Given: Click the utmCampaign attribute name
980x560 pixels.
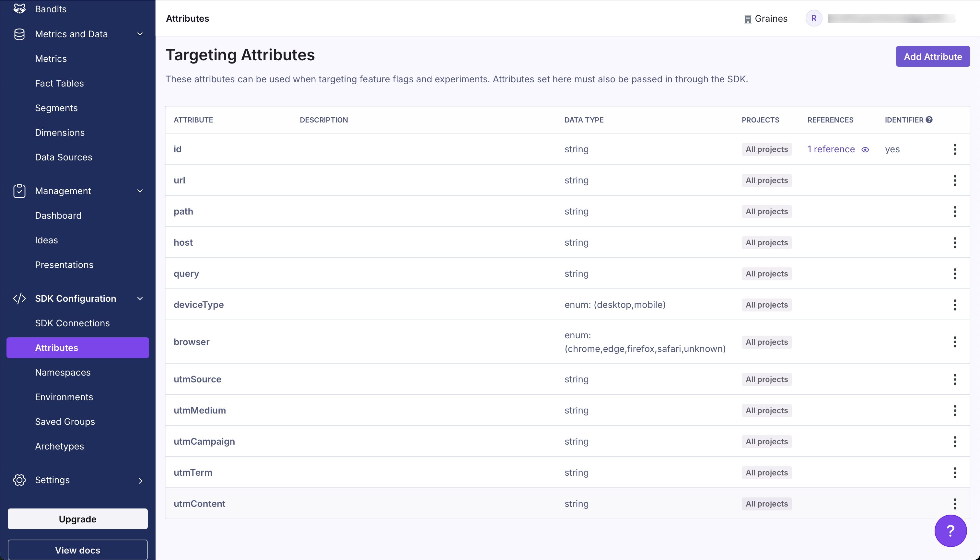Looking at the screenshot, I should tap(204, 441).
